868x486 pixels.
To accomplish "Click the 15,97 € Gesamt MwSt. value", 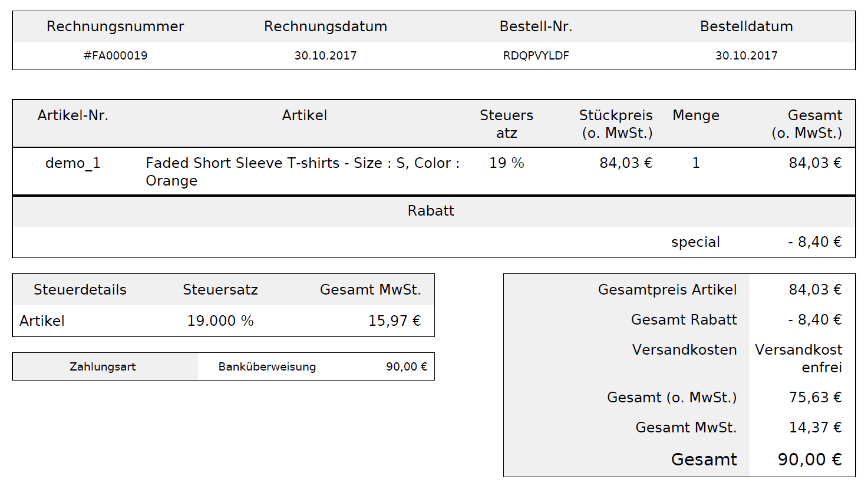I will pos(395,321).
